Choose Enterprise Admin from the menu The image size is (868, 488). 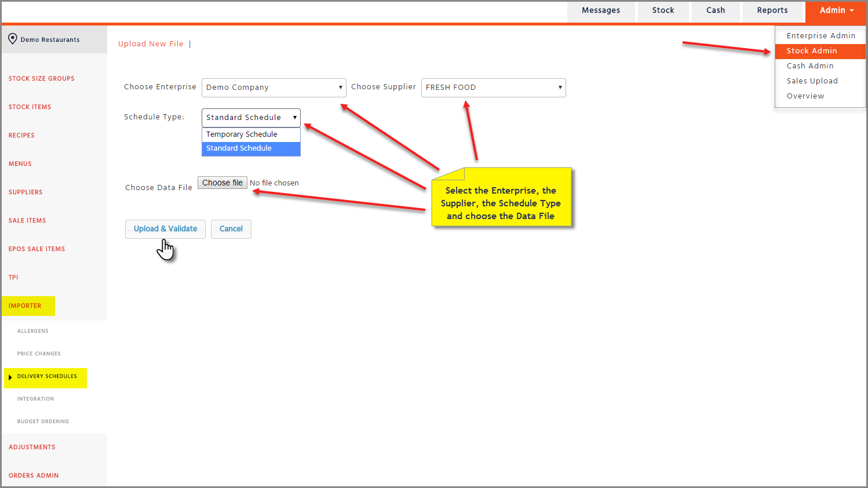820,36
